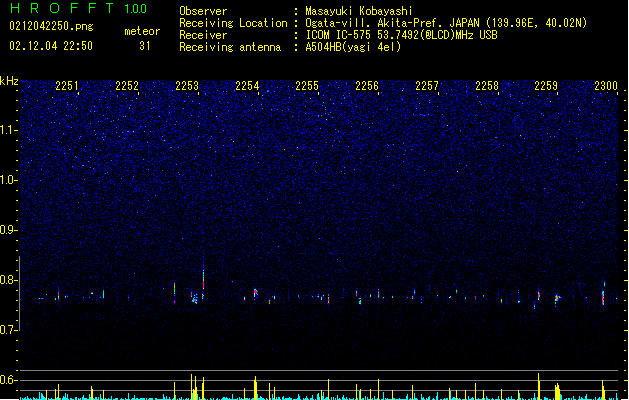This screenshot has width=629, height=400.
Task: Click the echo just before 2300
Action: [603, 295]
